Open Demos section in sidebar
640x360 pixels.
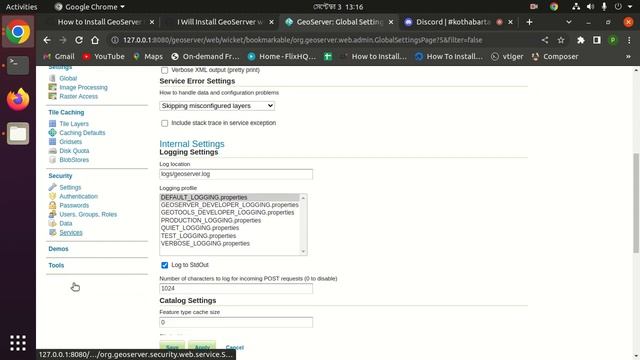coord(58,249)
